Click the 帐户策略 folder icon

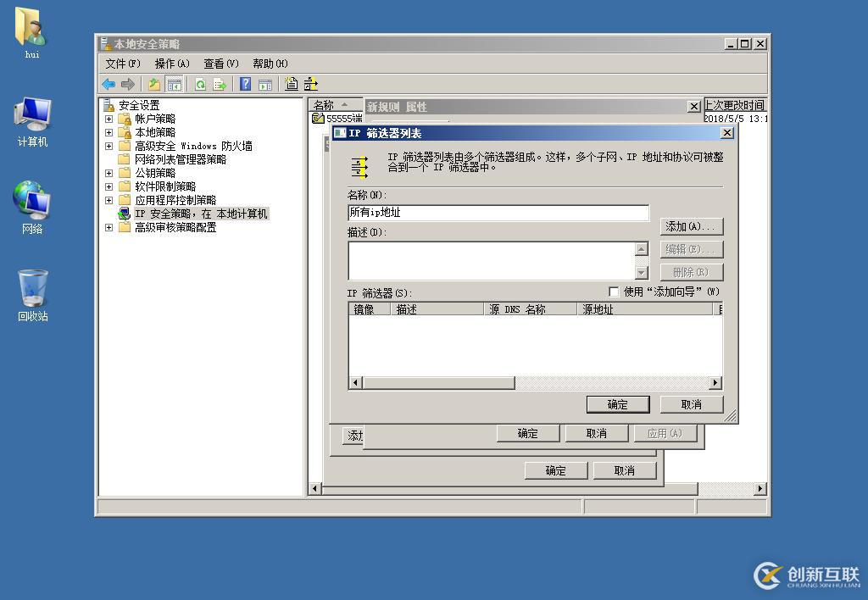(125, 119)
